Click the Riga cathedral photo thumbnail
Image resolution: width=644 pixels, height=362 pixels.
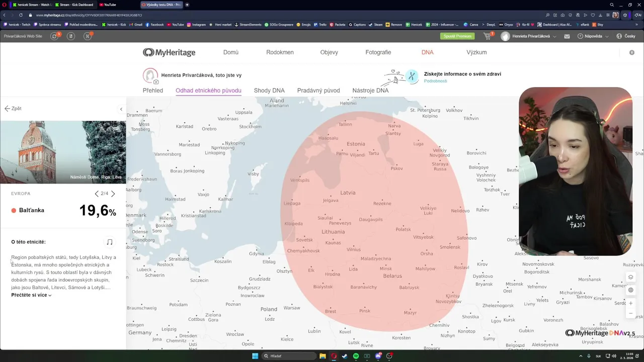63,152
